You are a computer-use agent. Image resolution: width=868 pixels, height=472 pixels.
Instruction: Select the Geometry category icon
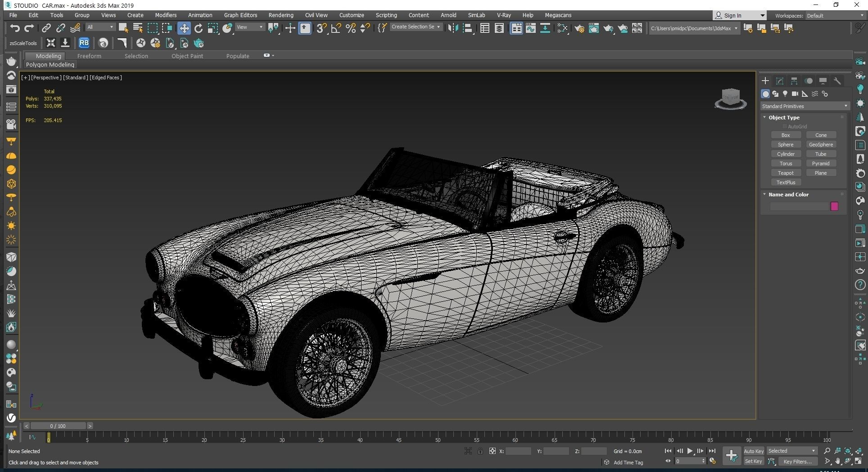[x=765, y=94]
